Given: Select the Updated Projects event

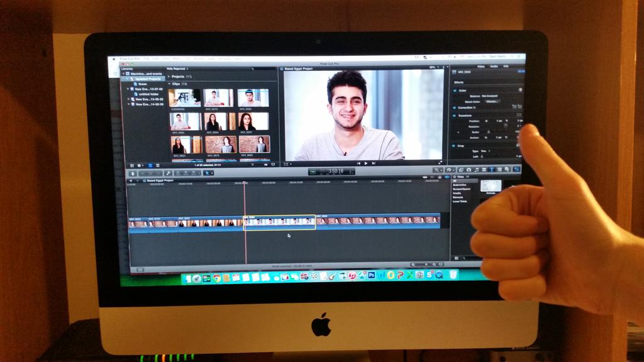Looking at the screenshot, I should pos(148,79).
